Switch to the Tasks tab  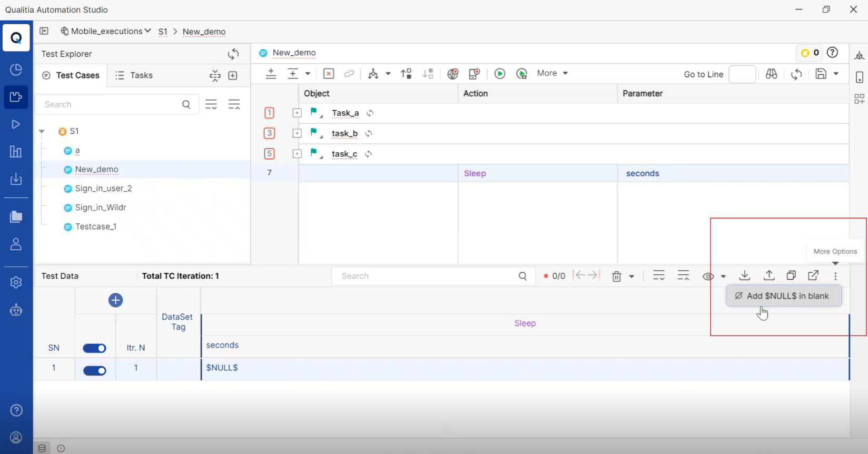tap(134, 75)
